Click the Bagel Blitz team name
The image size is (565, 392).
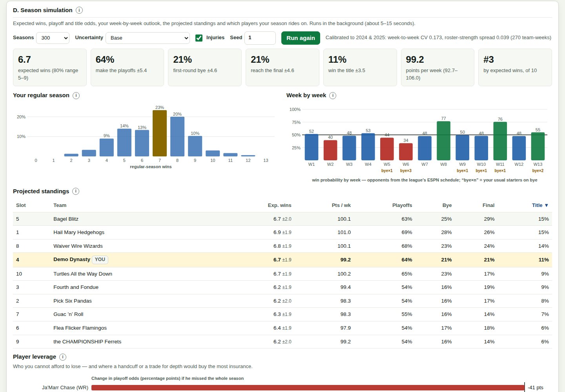tap(66, 219)
